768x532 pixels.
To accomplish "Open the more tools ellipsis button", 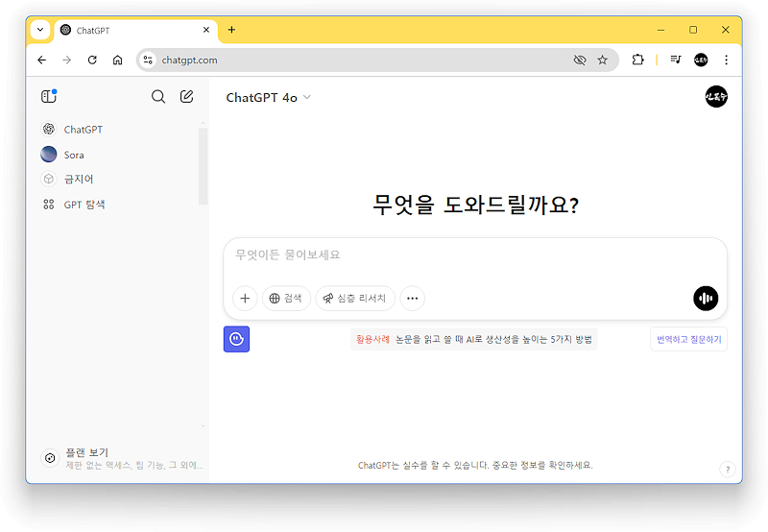I will (x=413, y=299).
